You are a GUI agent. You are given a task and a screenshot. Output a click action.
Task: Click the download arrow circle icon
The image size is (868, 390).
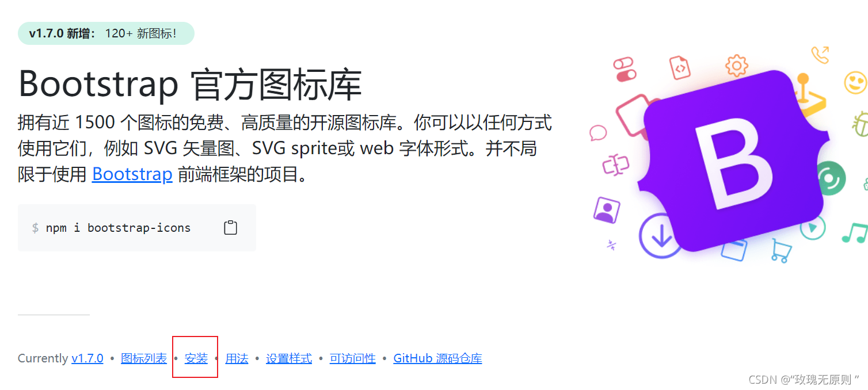[661, 236]
